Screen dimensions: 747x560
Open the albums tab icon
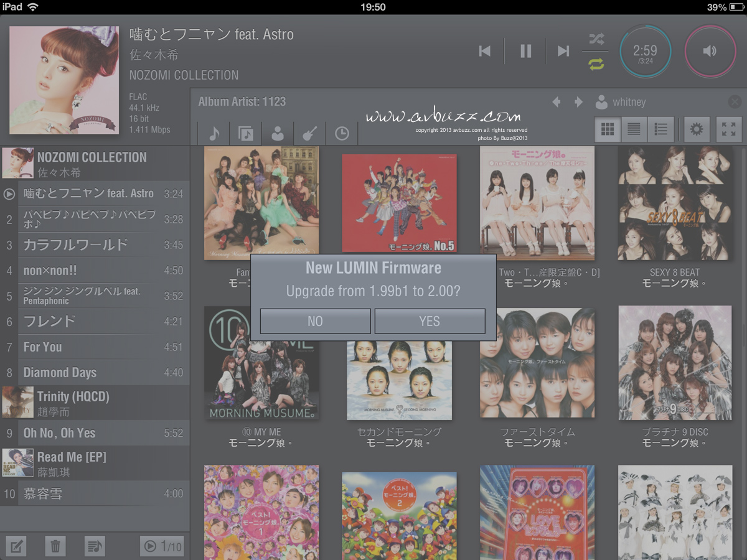[246, 133]
